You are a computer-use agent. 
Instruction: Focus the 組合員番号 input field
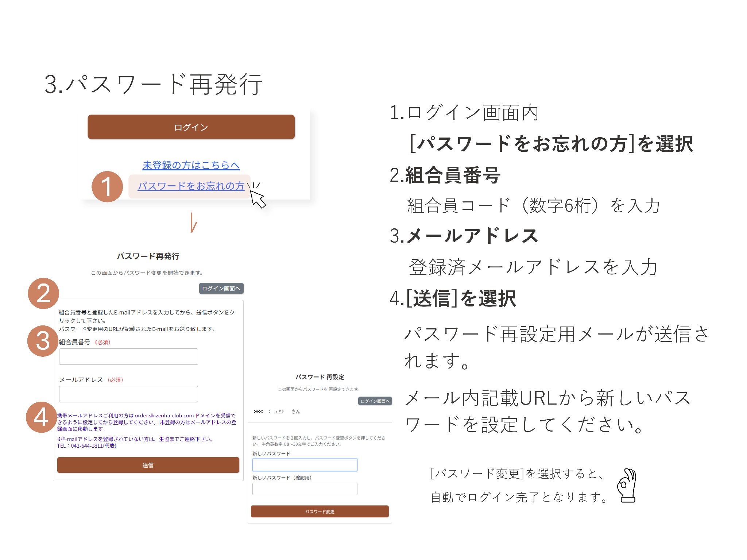coord(128,356)
